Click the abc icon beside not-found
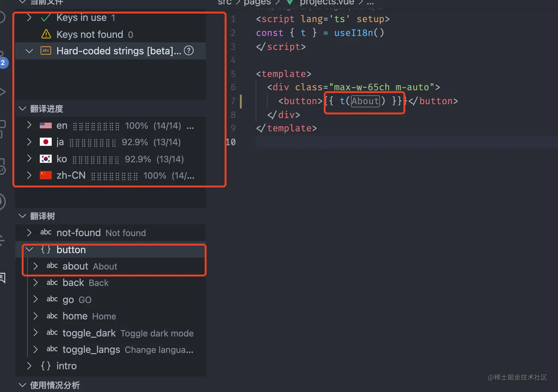This screenshot has height=392, width=558. (46, 232)
